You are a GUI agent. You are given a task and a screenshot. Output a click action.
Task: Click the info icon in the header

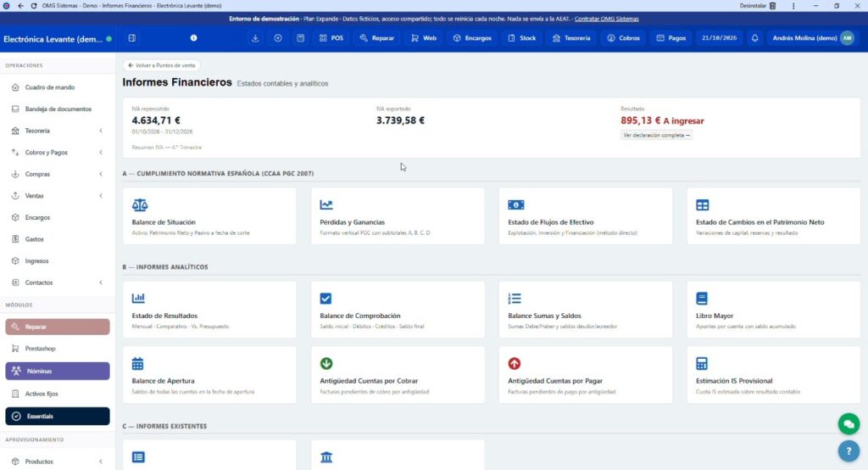194,37
